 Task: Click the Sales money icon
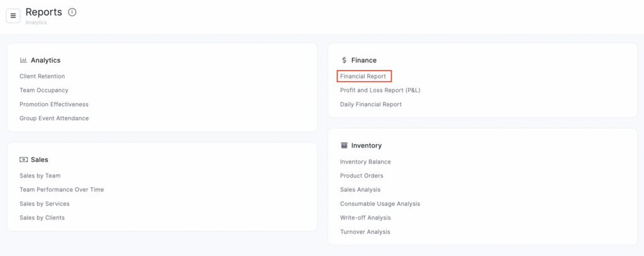(x=23, y=160)
